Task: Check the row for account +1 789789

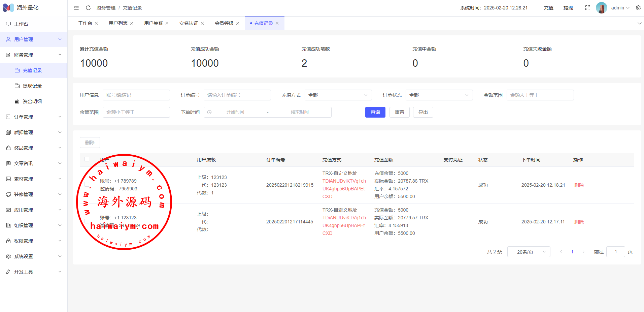Action: coord(87,184)
